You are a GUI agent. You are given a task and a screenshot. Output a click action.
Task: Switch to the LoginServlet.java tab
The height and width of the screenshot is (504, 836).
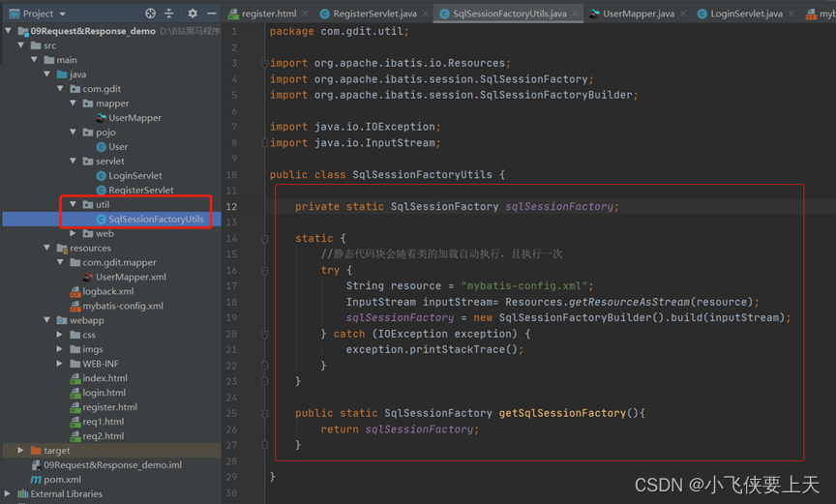point(746,15)
